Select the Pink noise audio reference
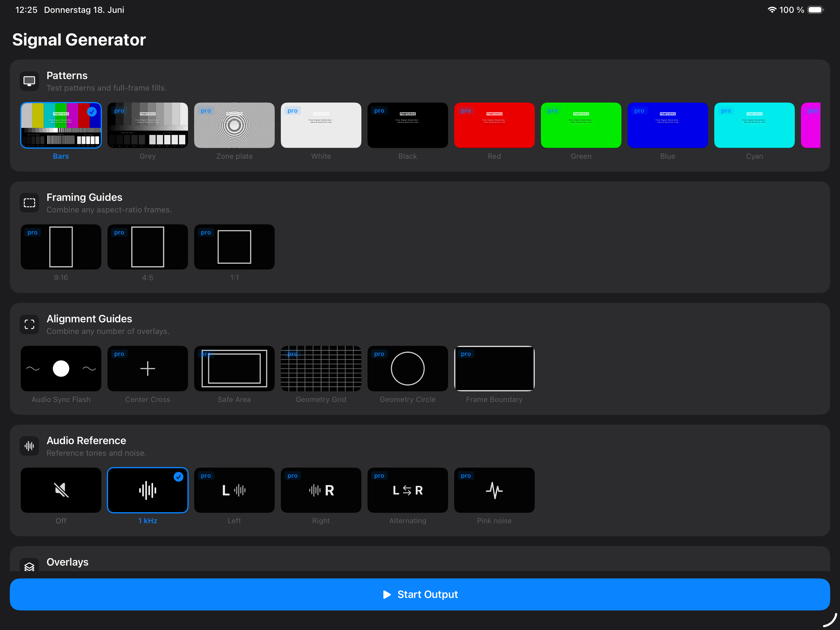840x630 pixels. click(x=494, y=490)
